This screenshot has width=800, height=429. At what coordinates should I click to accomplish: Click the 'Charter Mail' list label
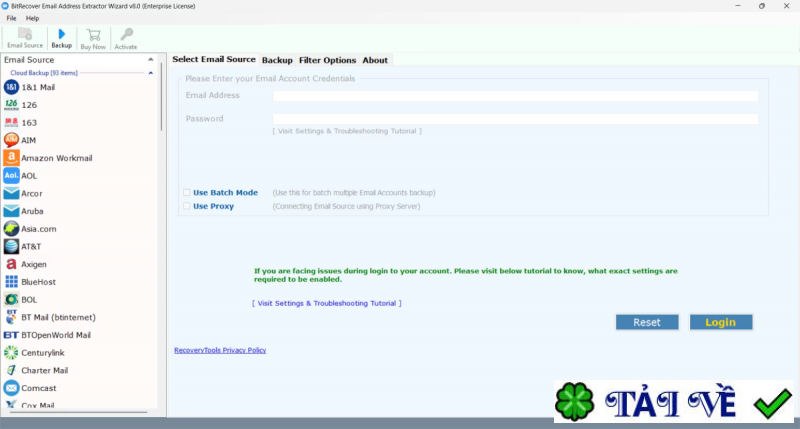point(44,370)
